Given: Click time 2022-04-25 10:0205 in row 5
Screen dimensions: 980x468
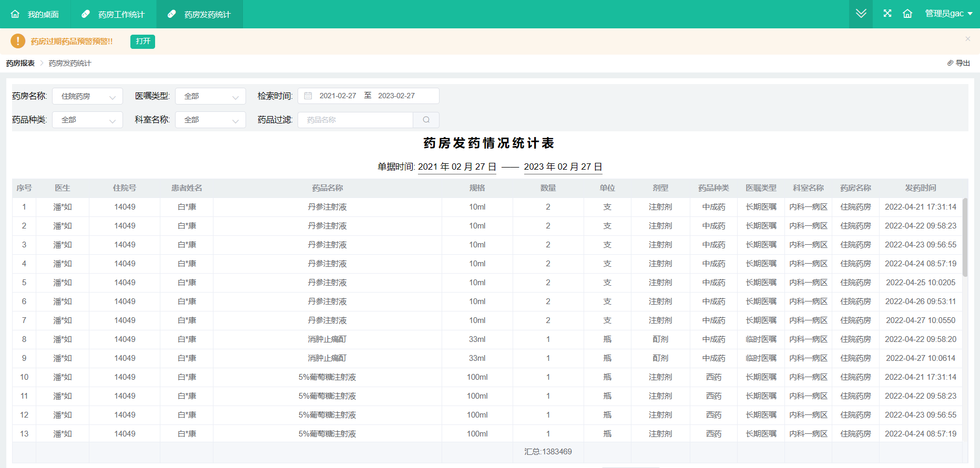Looking at the screenshot, I should click(921, 283).
